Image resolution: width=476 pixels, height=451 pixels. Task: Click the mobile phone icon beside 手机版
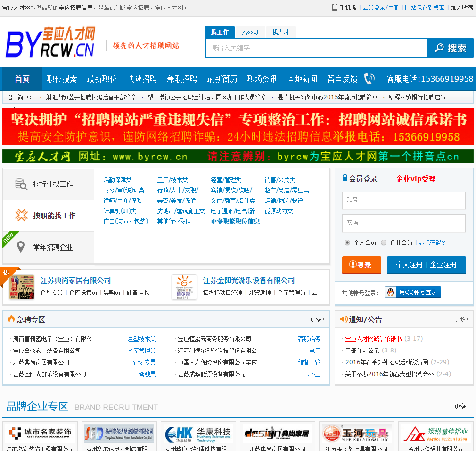[335, 8]
